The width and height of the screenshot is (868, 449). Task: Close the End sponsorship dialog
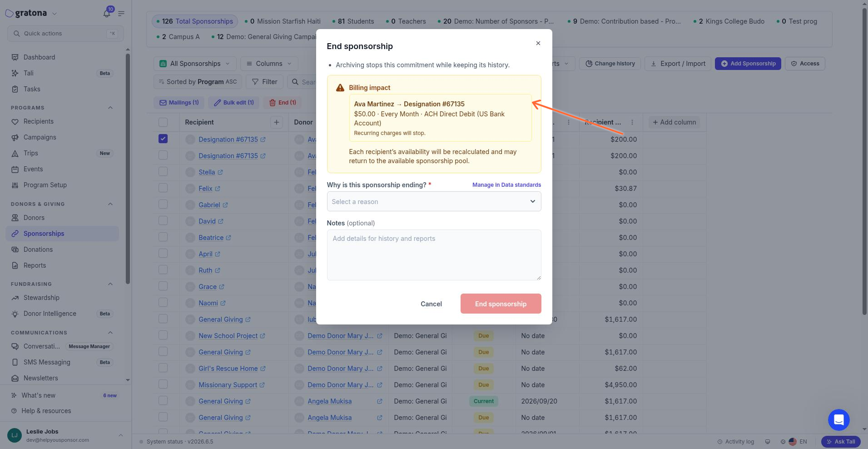pos(538,43)
